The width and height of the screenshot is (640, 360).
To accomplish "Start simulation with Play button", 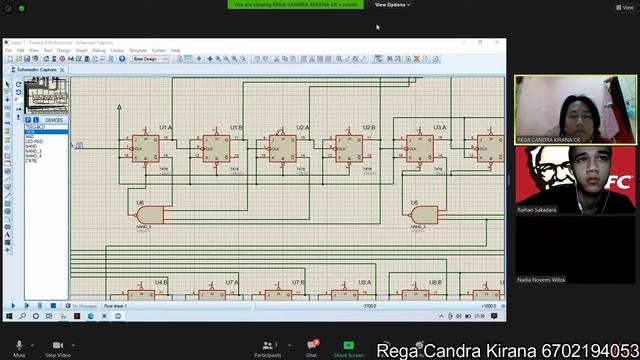I will (x=13, y=306).
